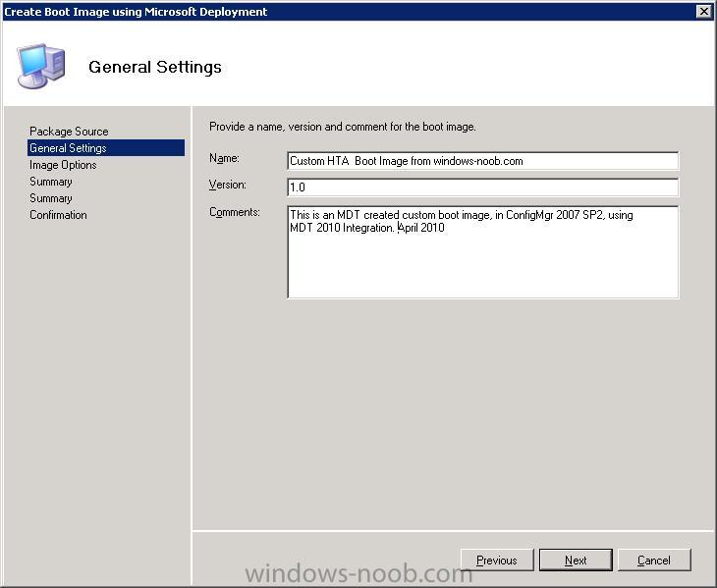717x588 pixels.
Task: Click the 'Version:' field label
Action: tap(227, 185)
